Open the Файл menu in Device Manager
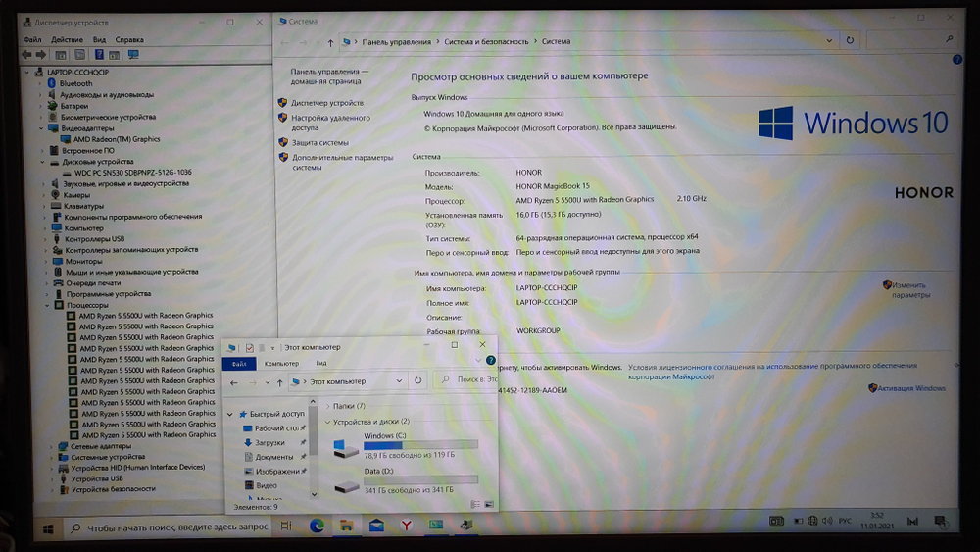The height and width of the screenshot is (552, 980). tap(32, 39)
